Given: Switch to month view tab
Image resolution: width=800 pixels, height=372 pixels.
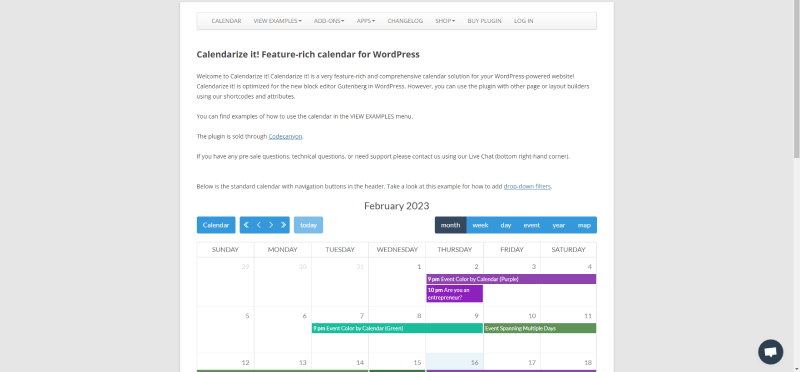Looking at the screenshot, I should tap(451, 225).
